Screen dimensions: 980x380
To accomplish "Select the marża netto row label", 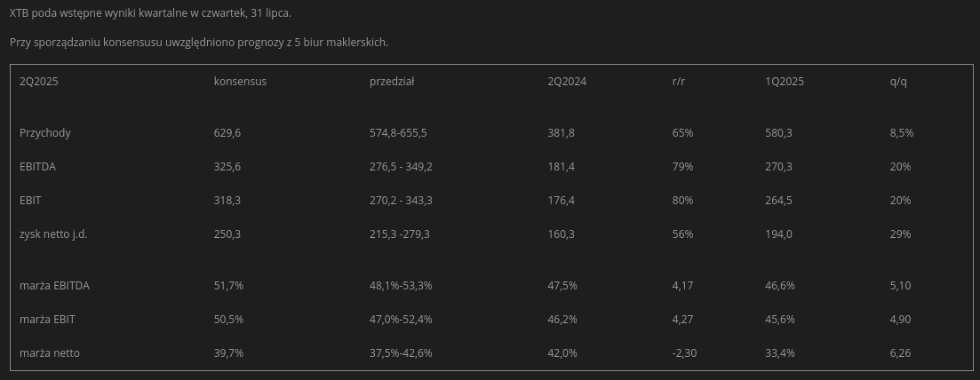I will point(50,353).
